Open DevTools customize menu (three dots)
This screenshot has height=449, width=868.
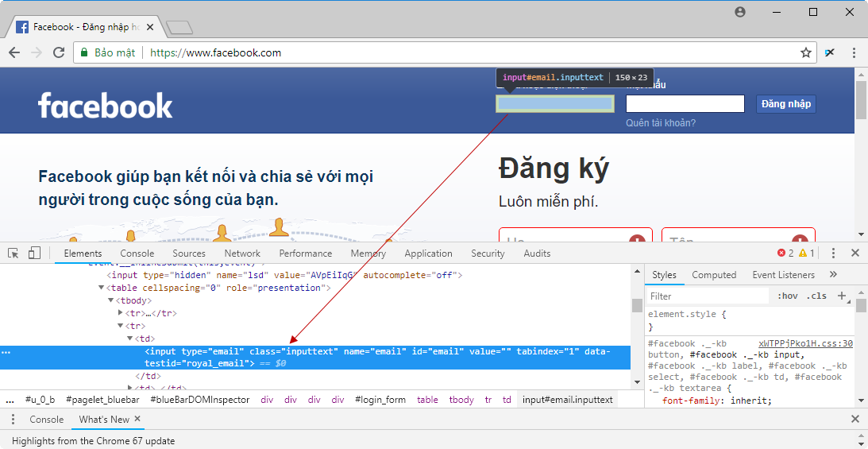[833, 254]
